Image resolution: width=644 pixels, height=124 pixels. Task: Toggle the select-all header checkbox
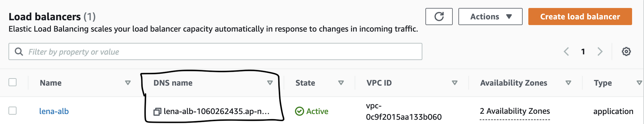tap(13, 82)
